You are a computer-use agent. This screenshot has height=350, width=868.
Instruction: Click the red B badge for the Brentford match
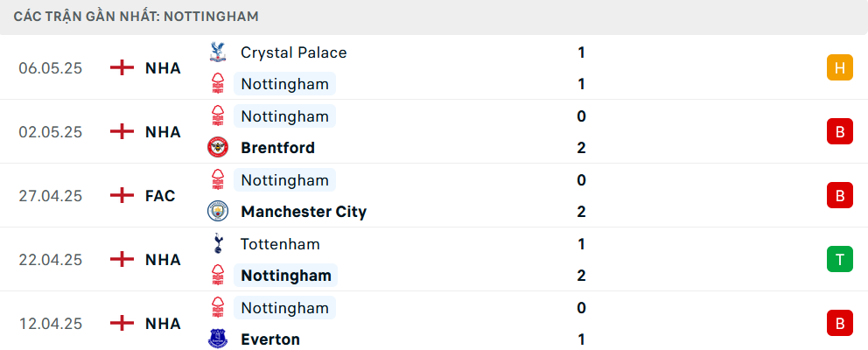(x=840, y=132)
